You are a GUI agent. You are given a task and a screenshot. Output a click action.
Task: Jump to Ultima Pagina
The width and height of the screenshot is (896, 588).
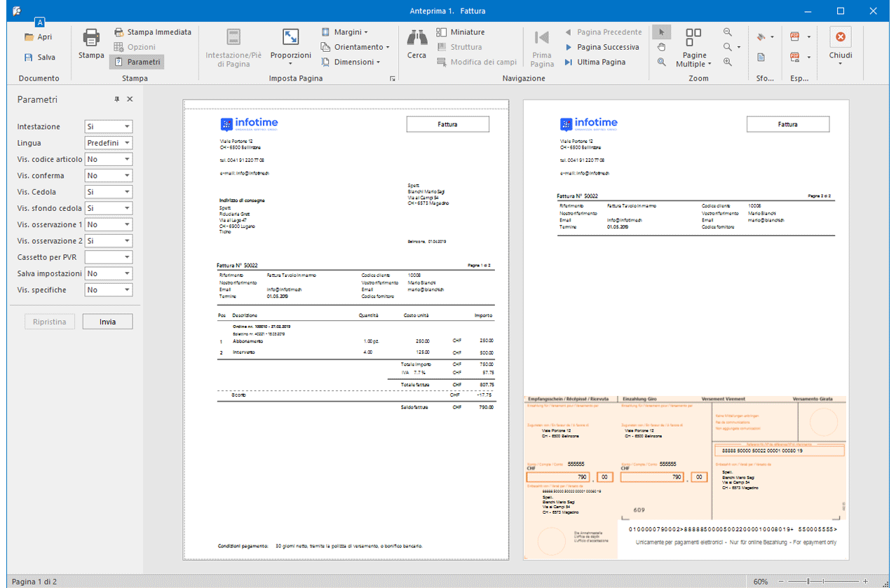595,62
